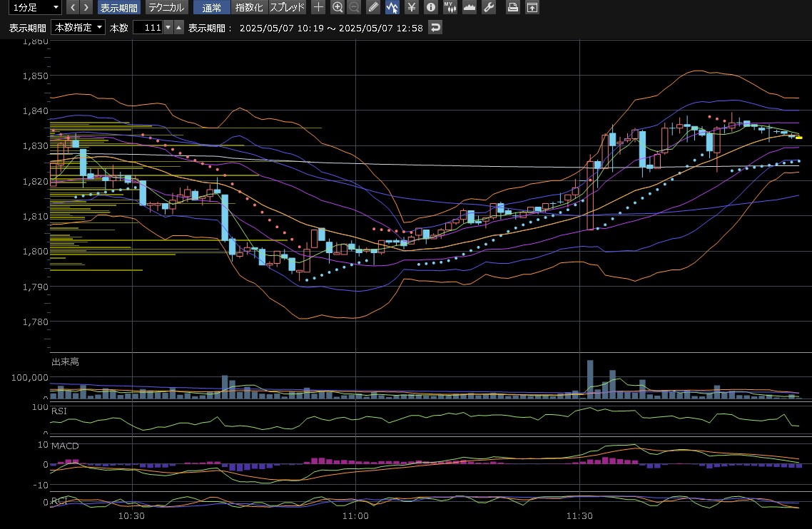
Task: Decrease bar count with down arrow
Action: 168,27
